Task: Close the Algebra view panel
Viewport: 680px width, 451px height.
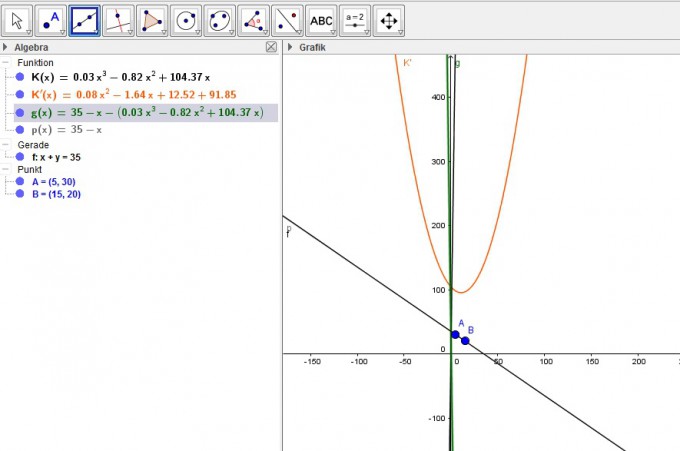Action: coord(271,47)
